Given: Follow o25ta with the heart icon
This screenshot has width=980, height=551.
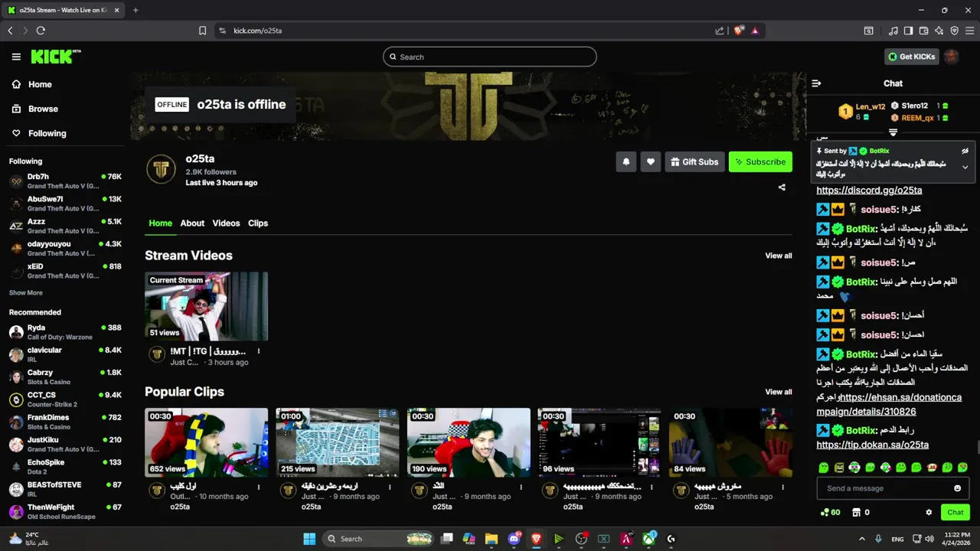Looking at the screenshot, I should pyautogui.click(x=651, y=161).
